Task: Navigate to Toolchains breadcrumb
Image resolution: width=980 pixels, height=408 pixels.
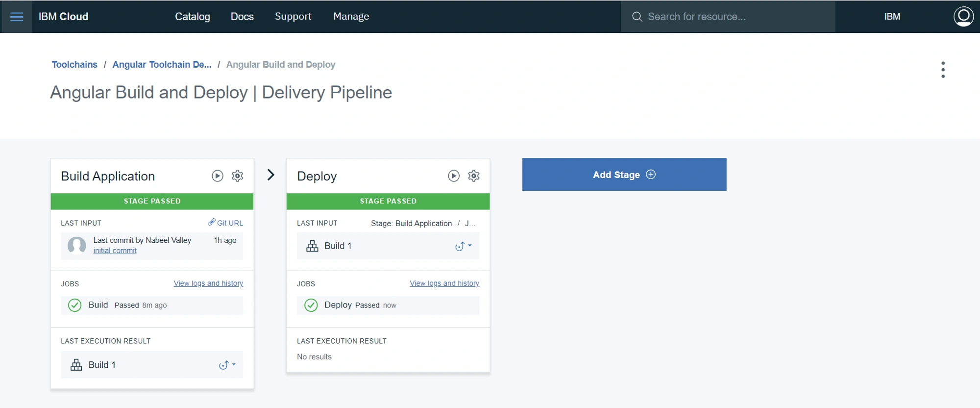Action: click(74, 64)
